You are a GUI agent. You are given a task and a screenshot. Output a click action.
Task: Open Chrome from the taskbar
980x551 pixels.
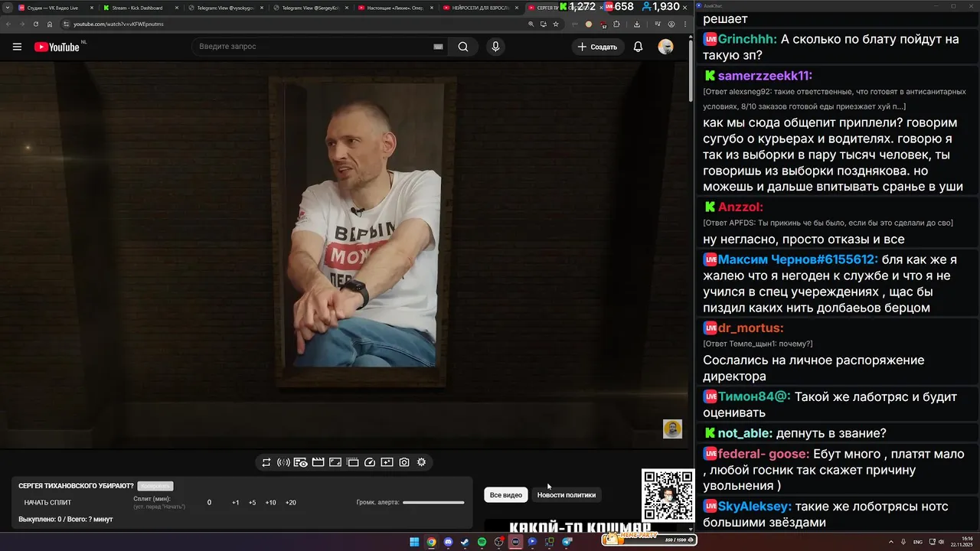(431, 542)
